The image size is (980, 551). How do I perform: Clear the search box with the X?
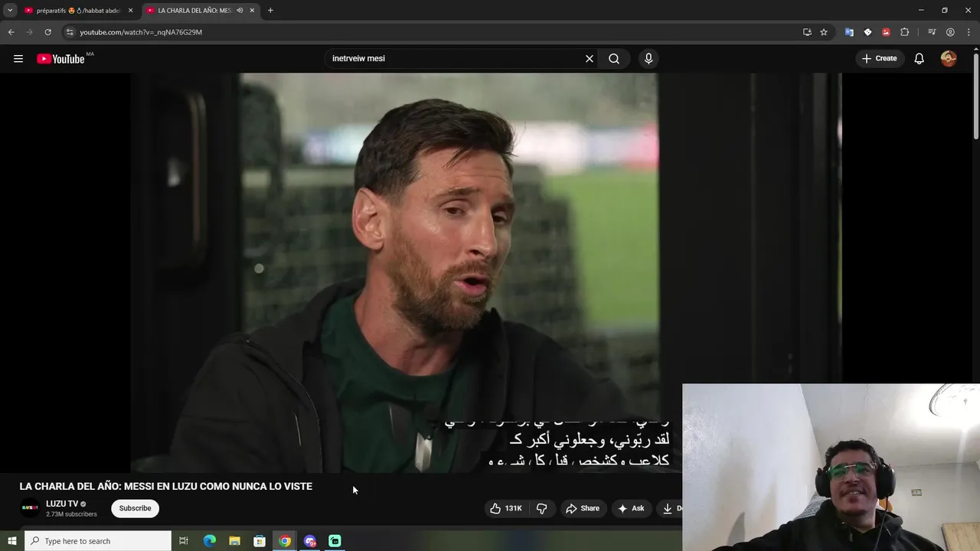click(590, 58)
